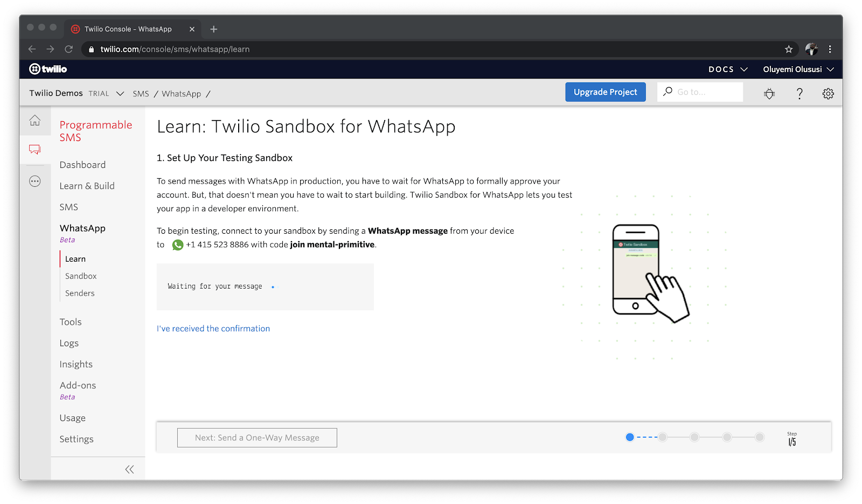Expand the DOCS dropdown
Screen dimensions: 862x504
point(728,69)
